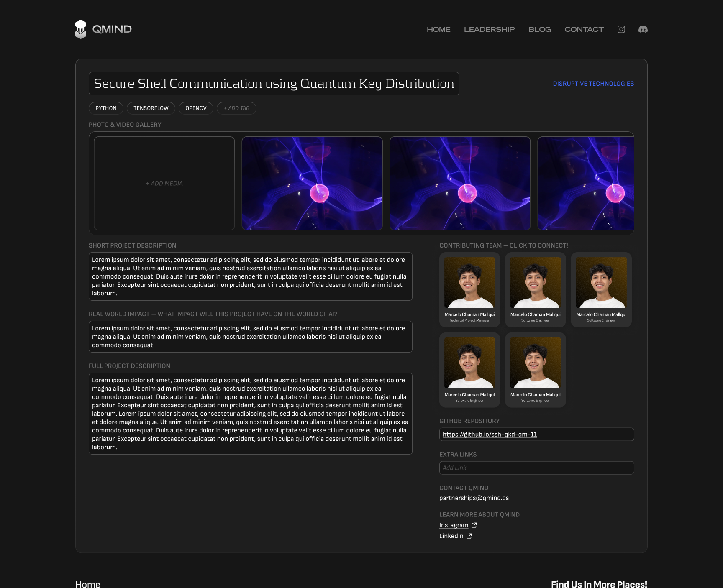Open the CONTACT nav item

(x=584, y=29)
